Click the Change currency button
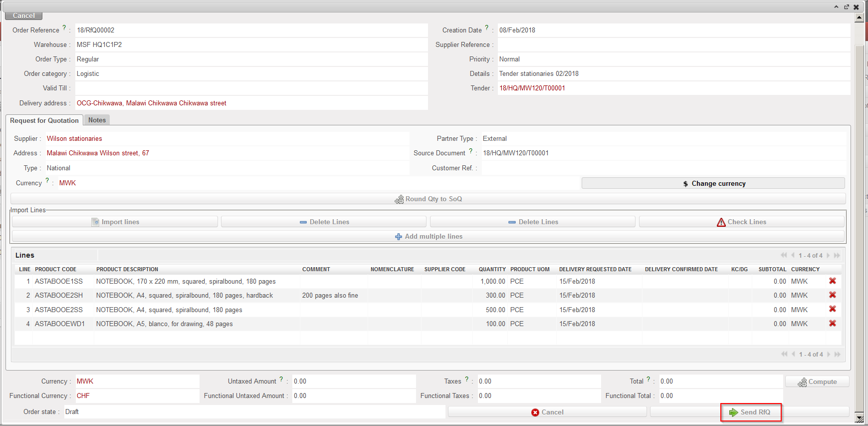The image size is (868, 426). click(x=713, y=183)
